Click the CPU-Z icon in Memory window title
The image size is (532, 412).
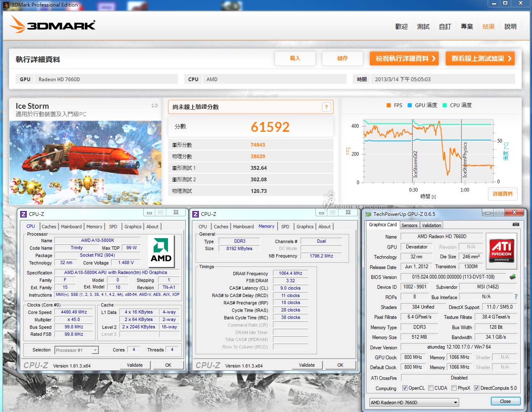click(x=196, y=214)
